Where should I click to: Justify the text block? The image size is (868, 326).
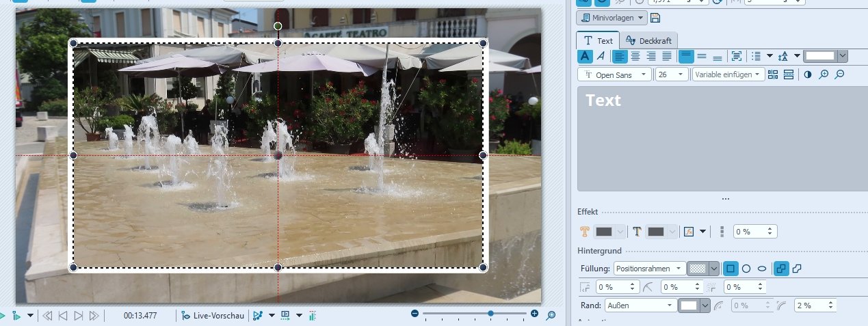click(667, 57)
